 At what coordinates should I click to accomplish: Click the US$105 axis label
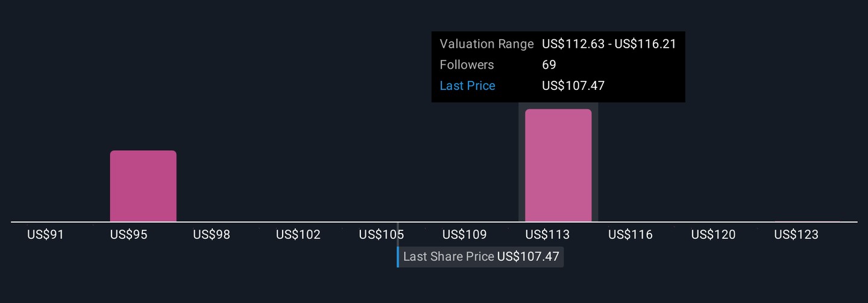381,235
